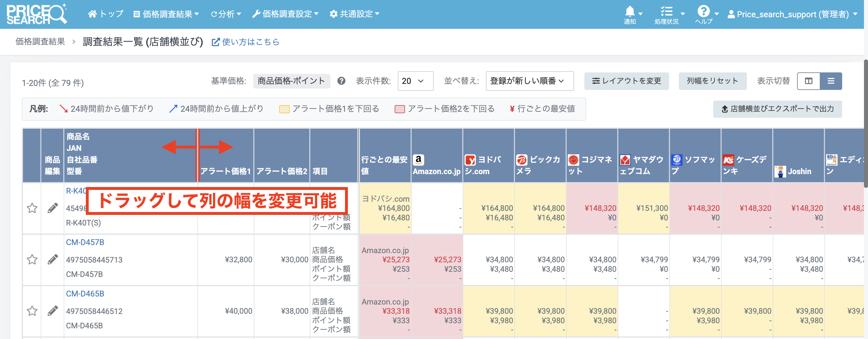Screen dimensions: 868x339
Task: Switch to list row view icon
Action: 831,81
